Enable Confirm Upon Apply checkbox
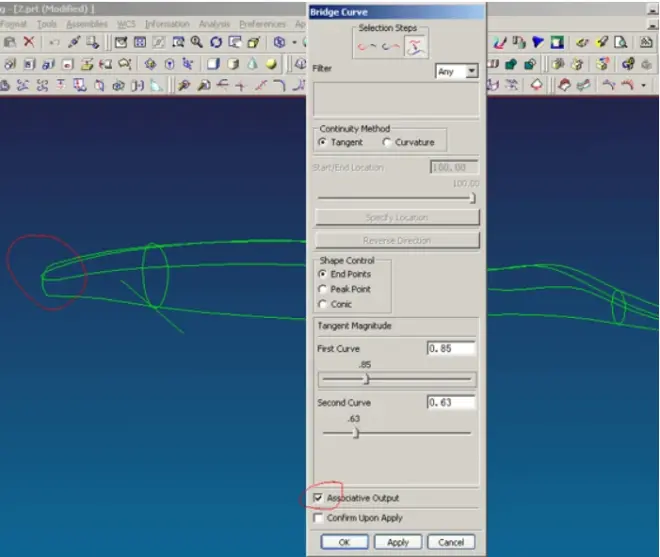The image size is (660, 557). 318,518
